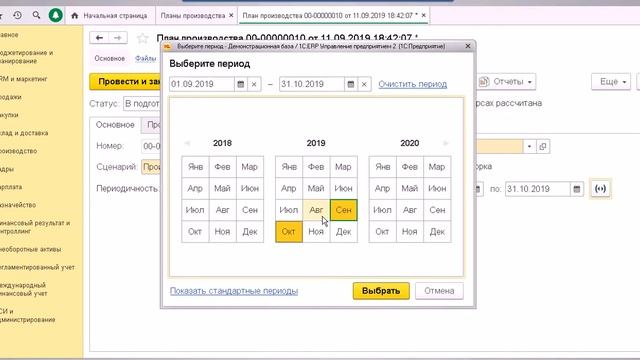This screenshot has width=640, height=360.
Task: Select Янв 2019 in period picker
Action: tap(289, 167)
